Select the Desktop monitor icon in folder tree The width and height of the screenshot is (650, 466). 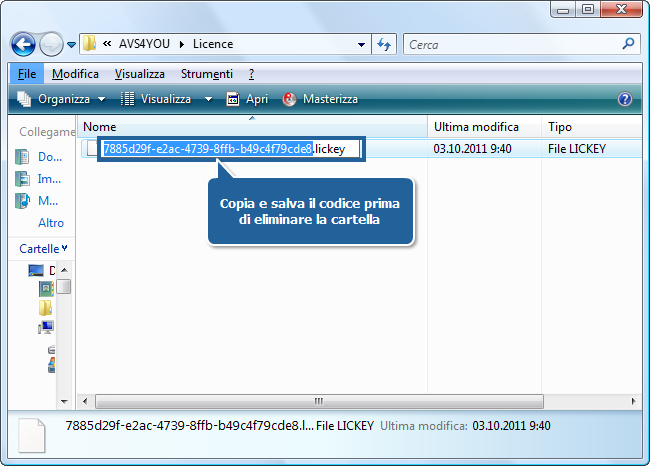[36, 270]
